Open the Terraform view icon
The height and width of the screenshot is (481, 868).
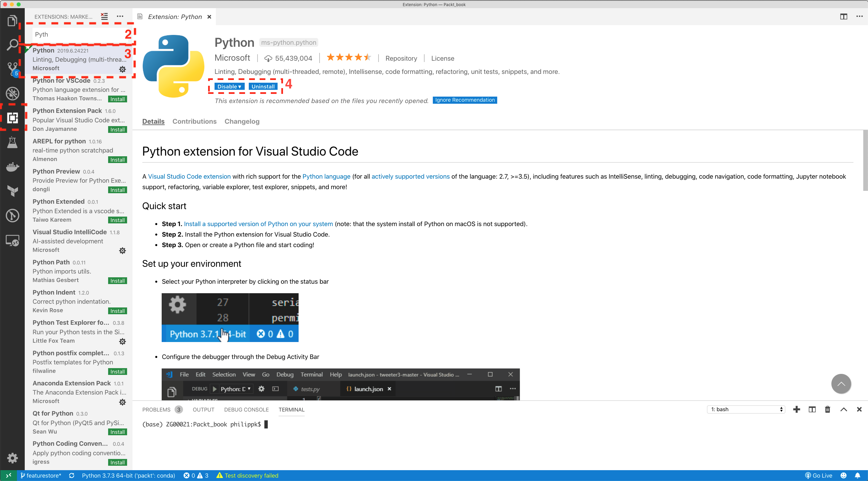tap(12, 191)
